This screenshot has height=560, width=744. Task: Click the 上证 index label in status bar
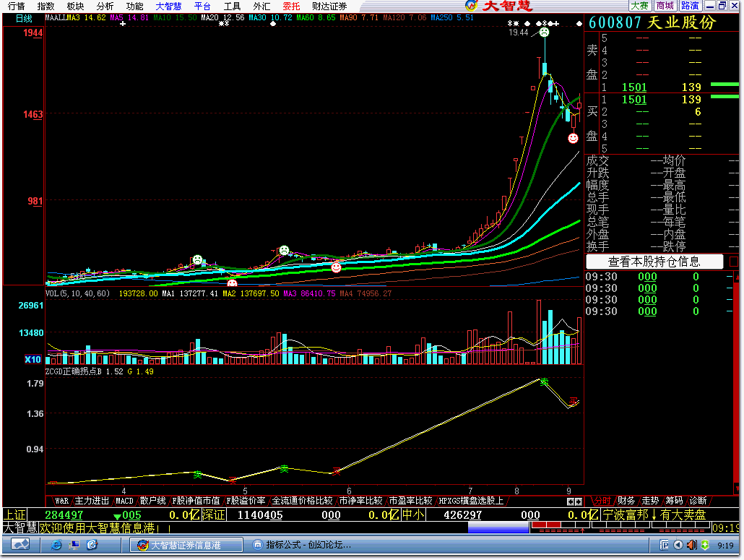point(14,515)
